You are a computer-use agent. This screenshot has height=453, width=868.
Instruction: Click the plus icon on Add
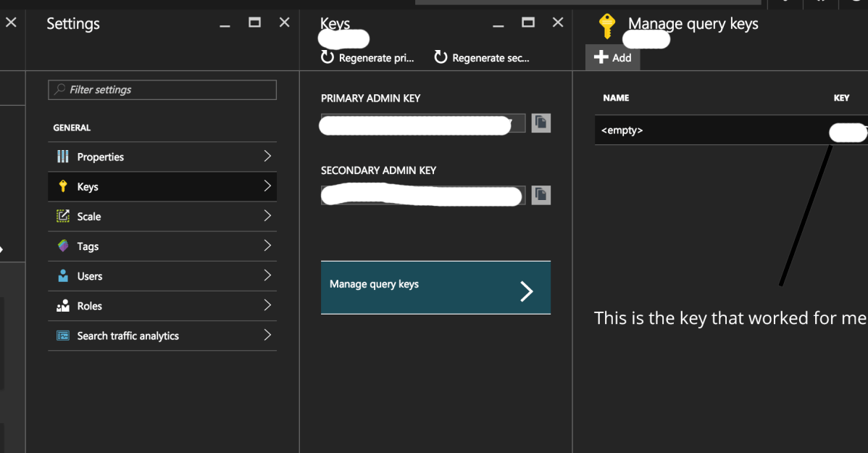[x=601, y=57]
